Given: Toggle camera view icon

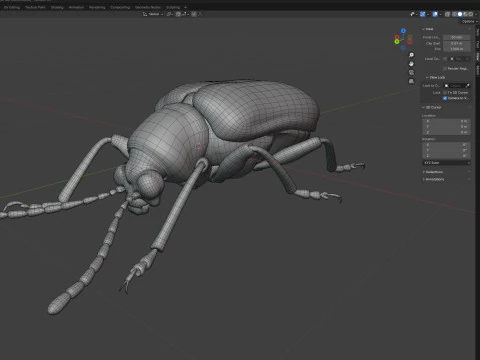Looking at the screenshot, I should tap(411, 72).
